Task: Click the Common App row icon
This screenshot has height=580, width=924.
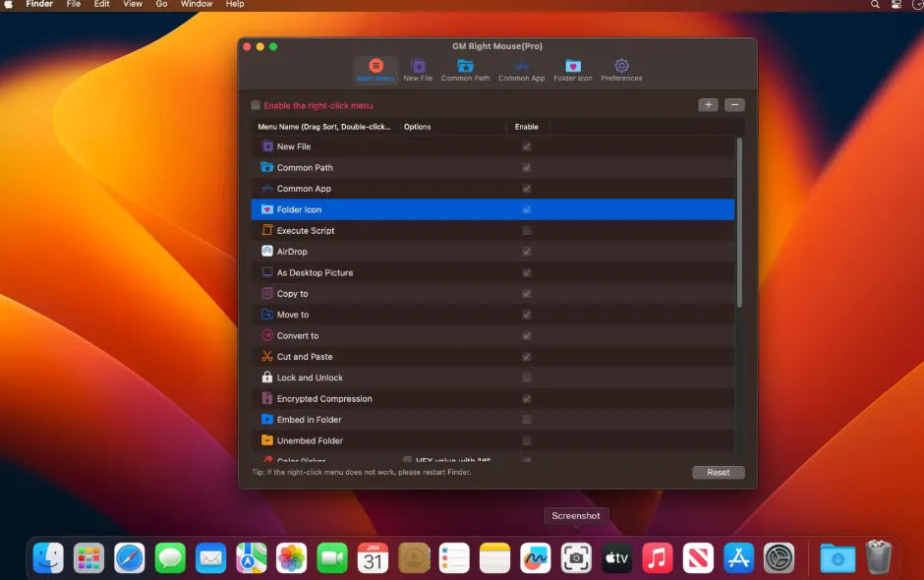Action: (267, 189)
